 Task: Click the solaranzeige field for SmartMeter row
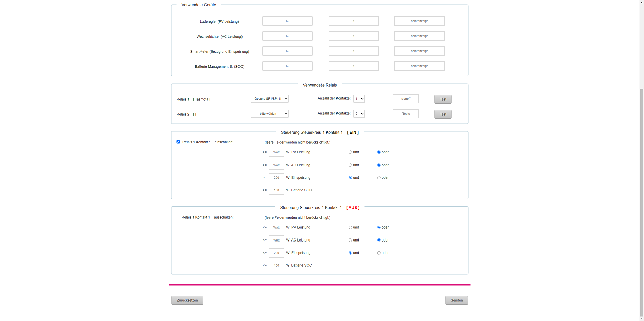(x=419, y=51)
